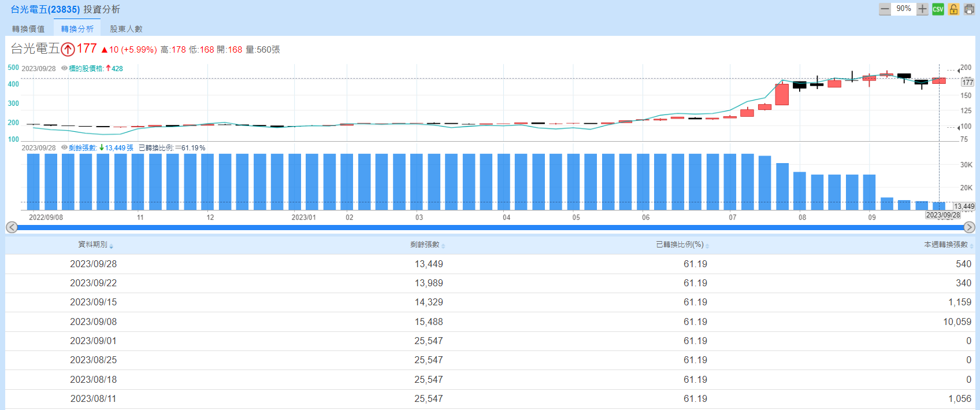
Task: Toggle visibility eye for 標的股價格 series
Action: pyautogui.click(x=64, y=68)
